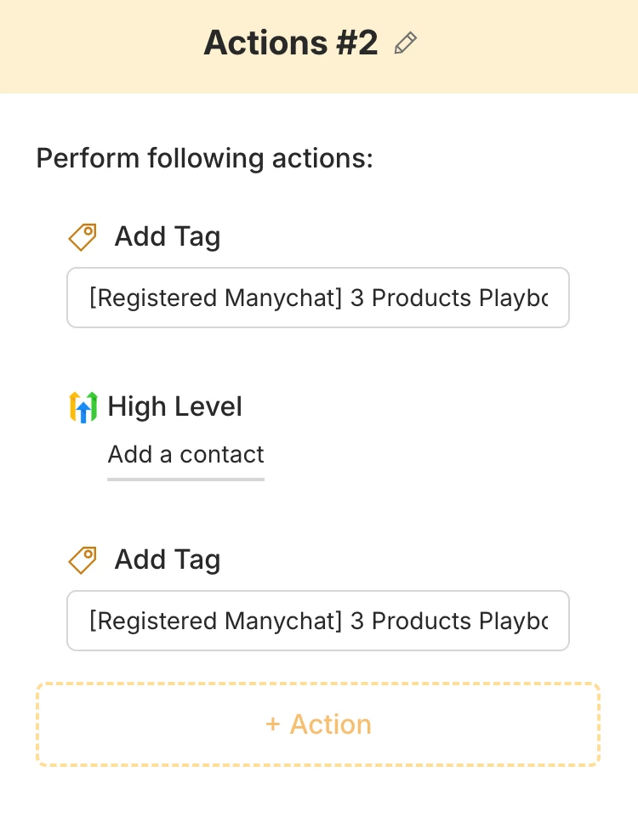The width and height of the screenshot is (638, 840).
Task: Click the topmost 'Add Tag' label
Action: pos(168,237)
